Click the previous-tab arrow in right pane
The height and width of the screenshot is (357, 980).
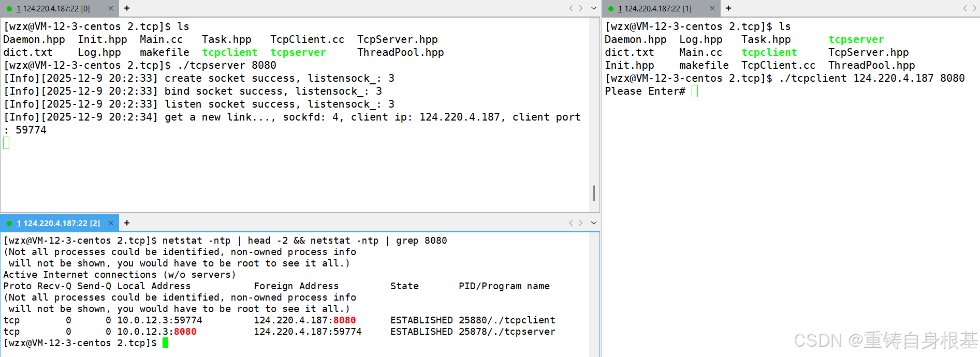pyautogui.click(x=966, y=8)
